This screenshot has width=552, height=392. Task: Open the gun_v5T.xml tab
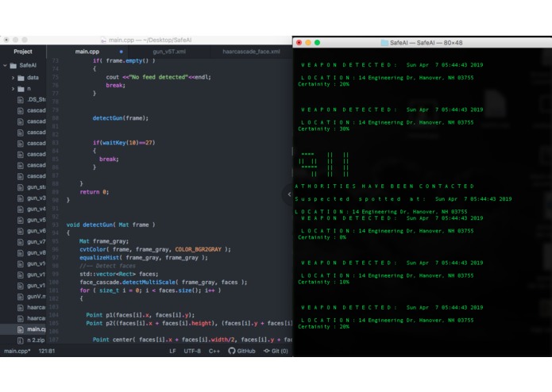(x=169, y=52)
